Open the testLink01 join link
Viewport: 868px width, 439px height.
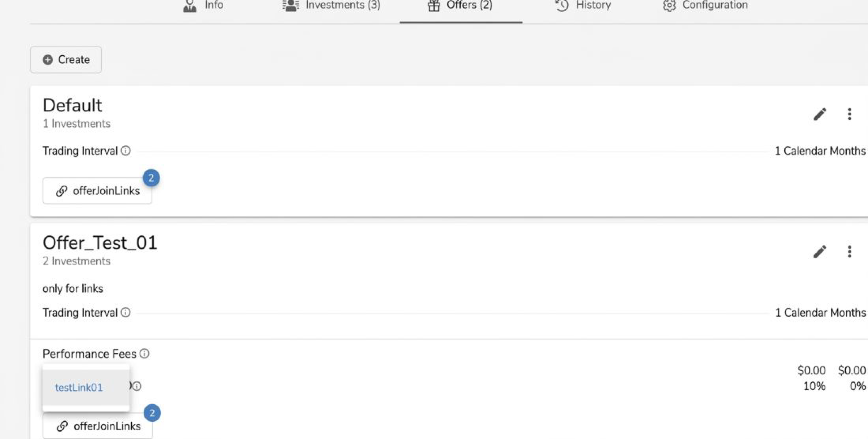point(79,387)
